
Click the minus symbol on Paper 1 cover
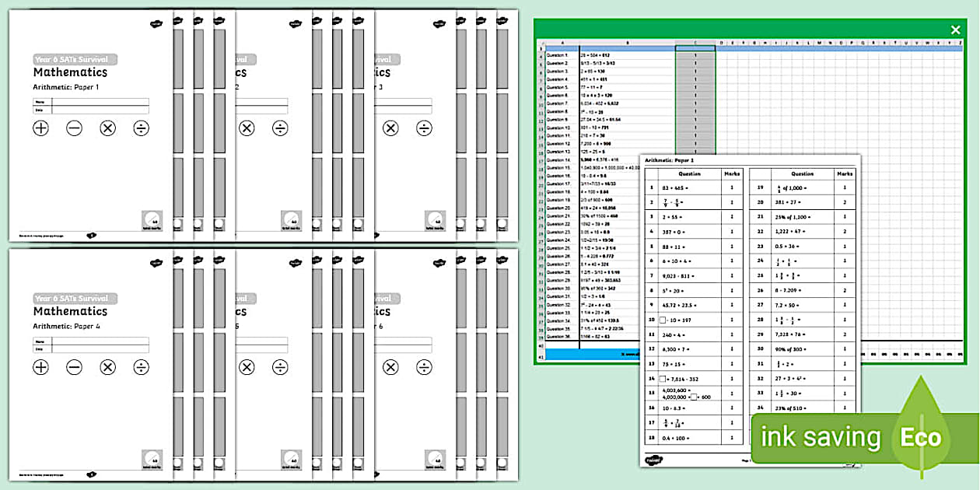coord(74,128)
